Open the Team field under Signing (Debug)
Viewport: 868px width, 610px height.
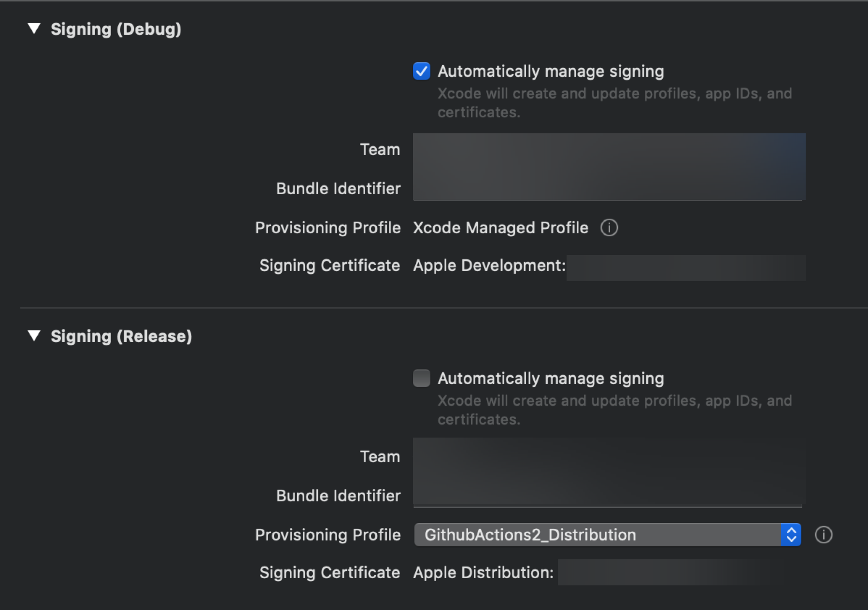pos(609,150)
